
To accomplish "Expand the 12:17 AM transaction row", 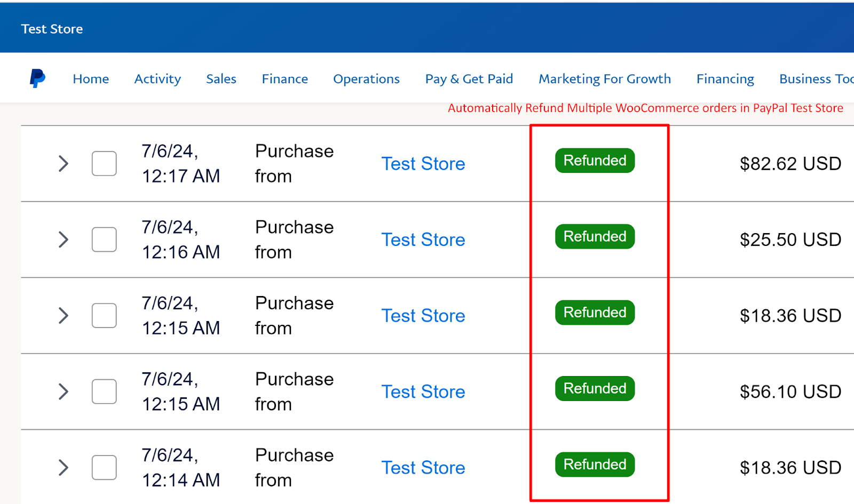I will coord(63,164).
